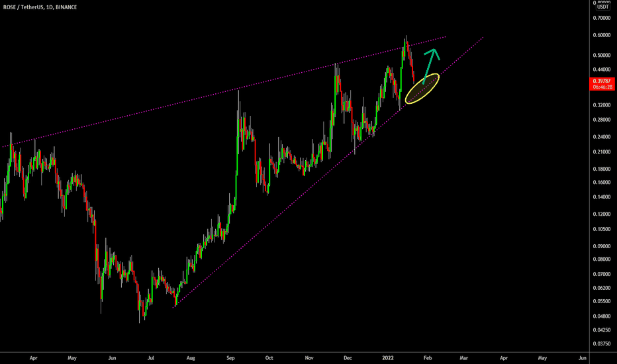The height and width of the screenshot is (364, 617).
Task: Click the 0.32000 price axis label
Action: point(602,105)
